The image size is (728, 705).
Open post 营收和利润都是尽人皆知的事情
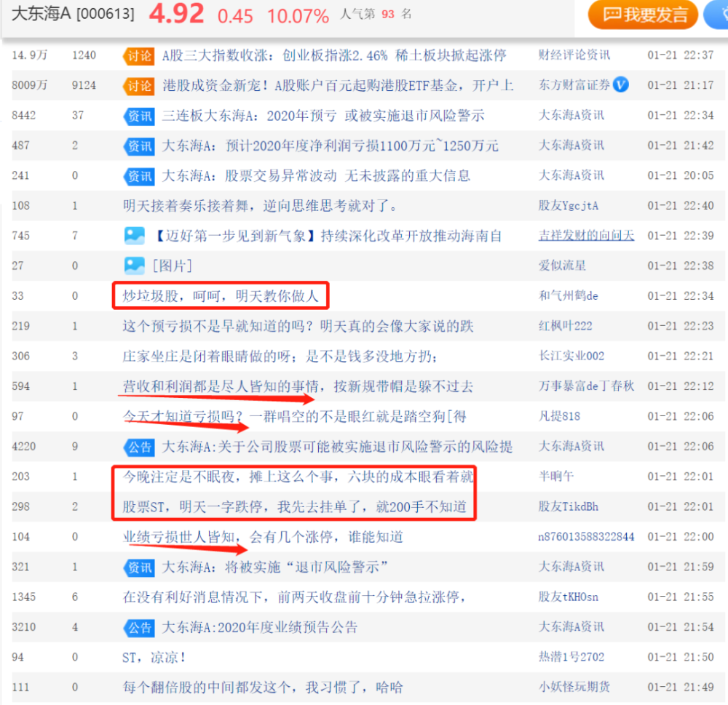click(x=298, y=386)
